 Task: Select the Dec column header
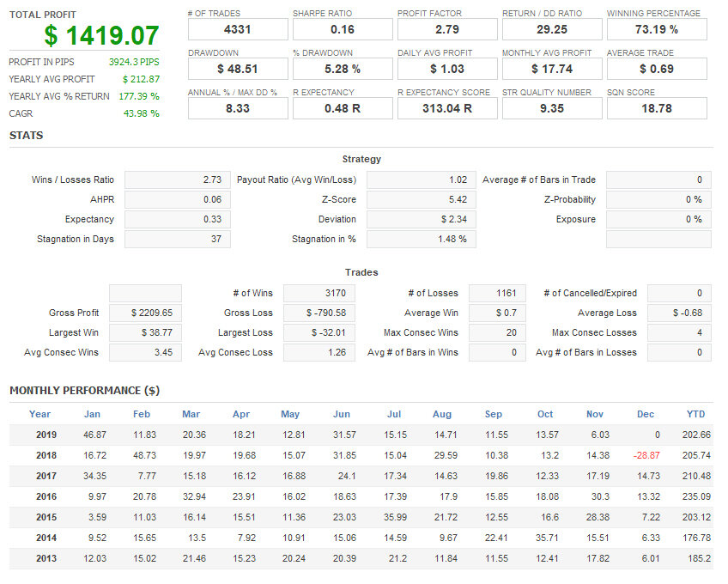(646, 414)
